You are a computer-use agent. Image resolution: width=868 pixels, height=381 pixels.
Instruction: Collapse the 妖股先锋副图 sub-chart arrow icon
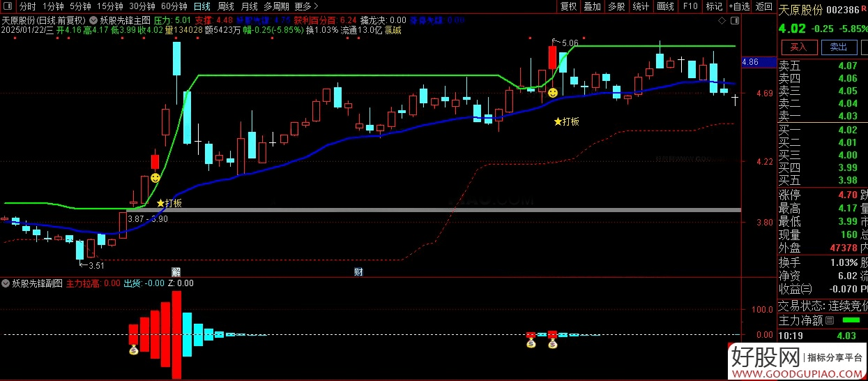[x=6, y=283]
